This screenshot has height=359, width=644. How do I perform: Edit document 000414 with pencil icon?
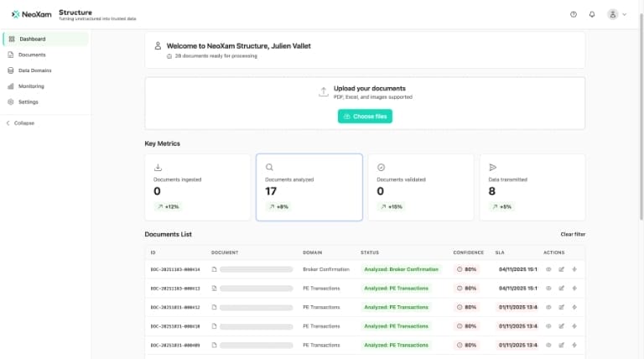562,269
